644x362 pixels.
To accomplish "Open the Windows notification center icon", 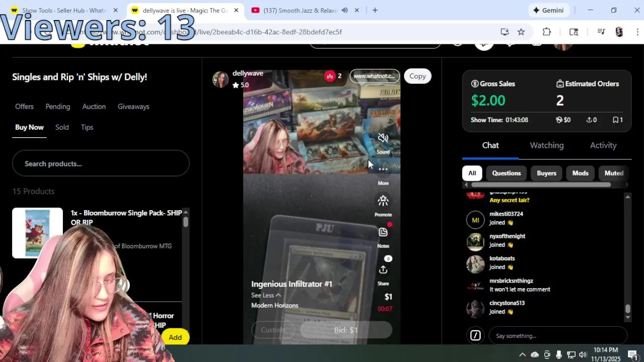I will coord(633,354).
